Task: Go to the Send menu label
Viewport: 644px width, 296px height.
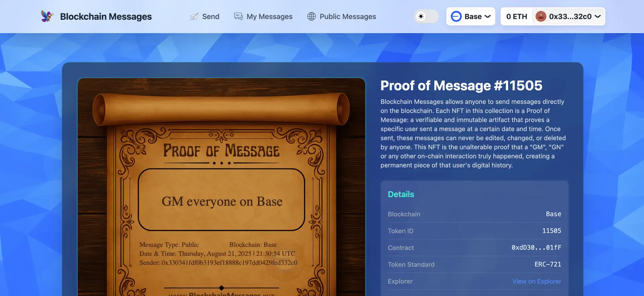Action: 211,16
